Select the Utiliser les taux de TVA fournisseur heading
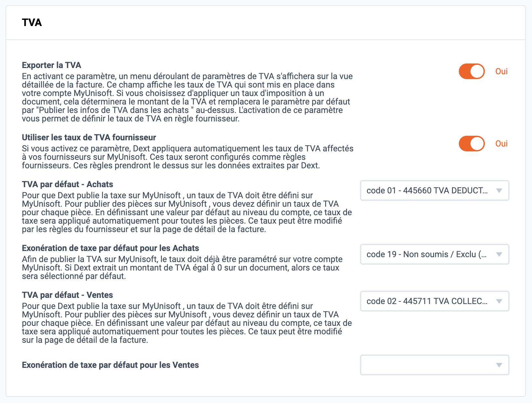This screenshot has height=403, width=532. point(89,137)
